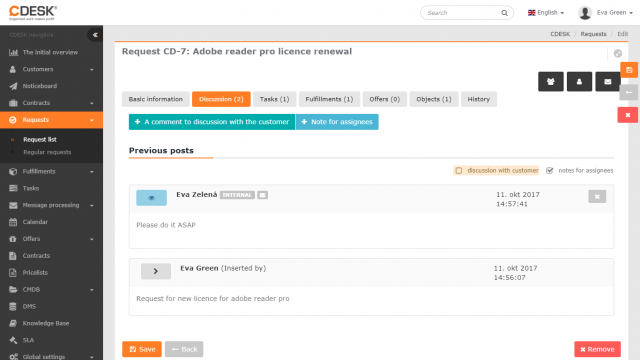Viewport: 640px width, 360px height.
Task: Switch to the Tasks (1) tab
Action: pos(274,99)
